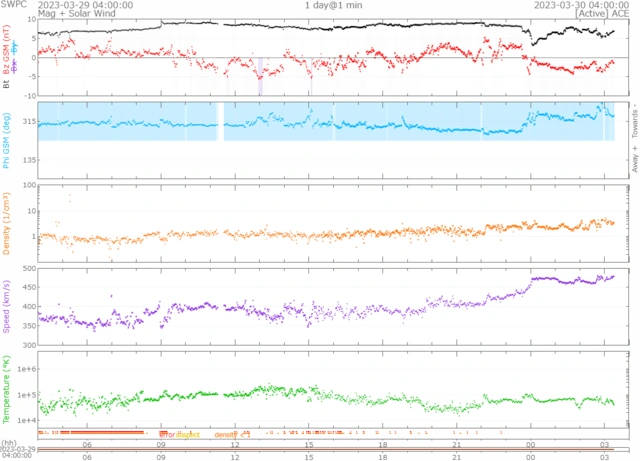Click the bottom time range zoom slider bar
The height and width of the screenshot is (461, 640).
333,450
